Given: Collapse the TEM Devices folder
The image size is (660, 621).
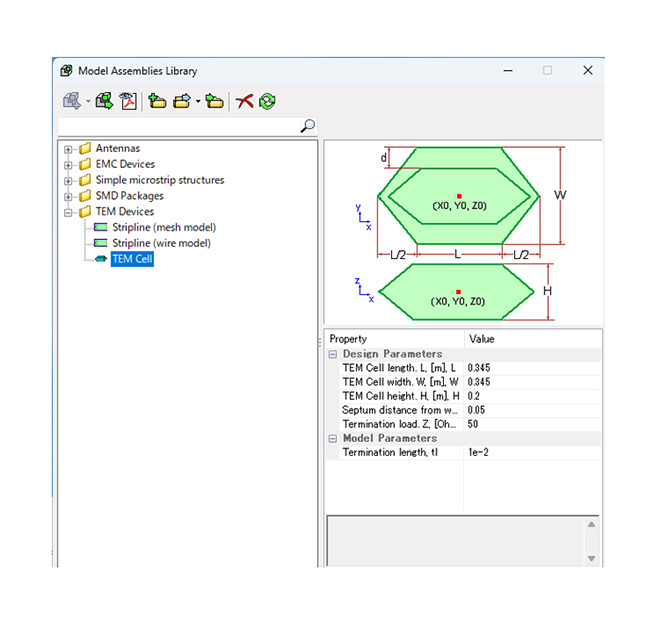Looking at the screenshot, I should [x=68, y=212].
